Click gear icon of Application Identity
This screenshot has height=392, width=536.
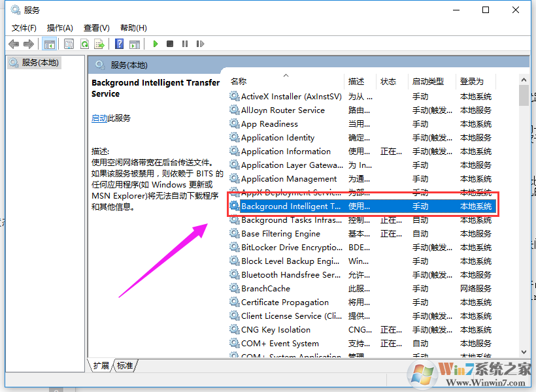235,137
